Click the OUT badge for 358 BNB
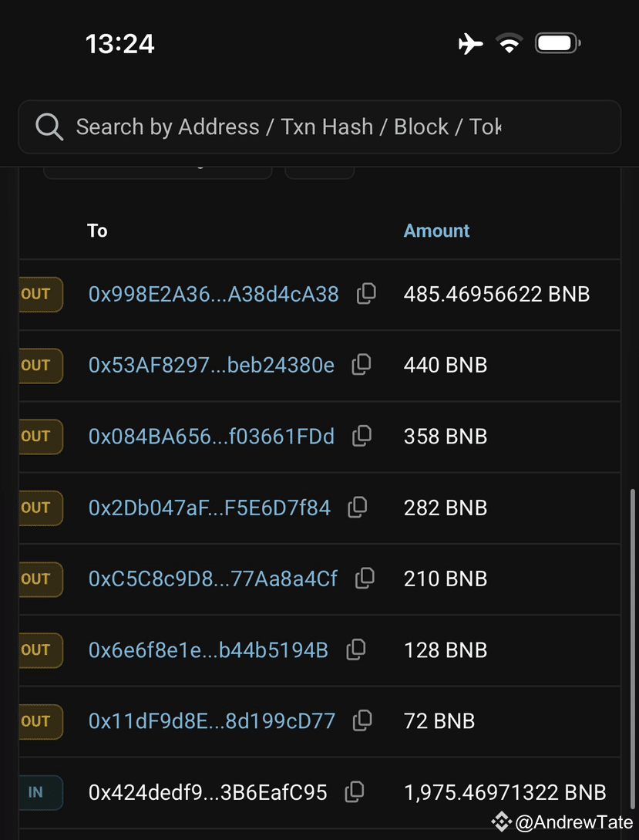639x840 pixels. [x=41, y=437]
